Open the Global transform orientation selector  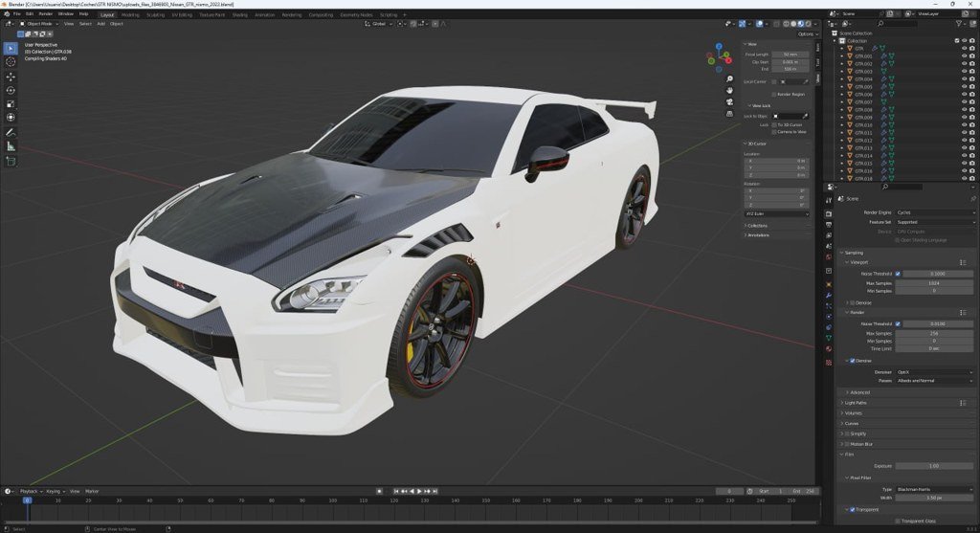379,24
